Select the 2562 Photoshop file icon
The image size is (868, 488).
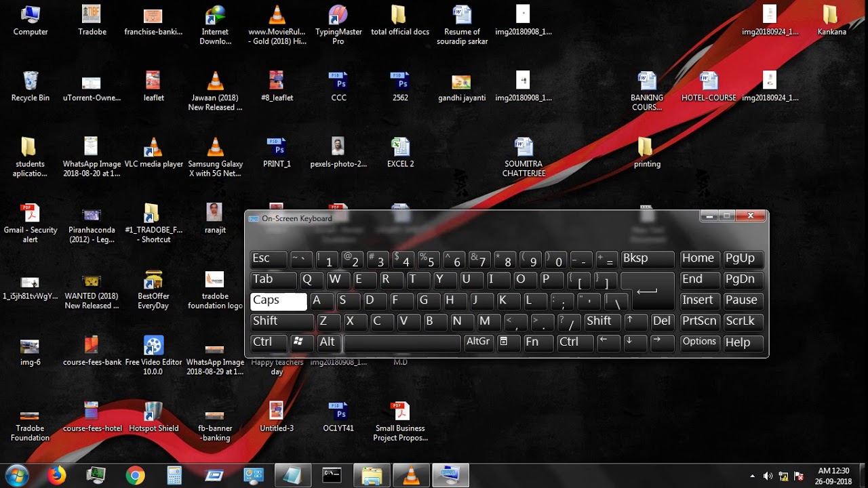pyautogui.click(x=400, y=87)
